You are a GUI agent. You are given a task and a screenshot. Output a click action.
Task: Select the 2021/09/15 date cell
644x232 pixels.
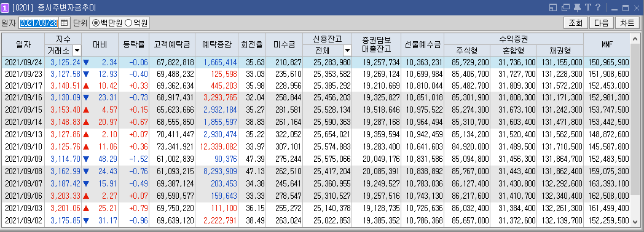pos(23,110)
